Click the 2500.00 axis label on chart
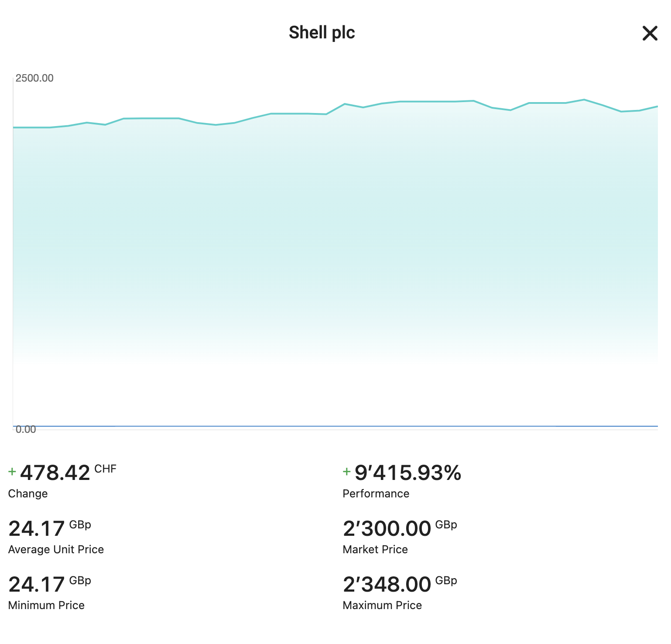The width and height of the screenshot is (671, 644). [x=34, y=78]
